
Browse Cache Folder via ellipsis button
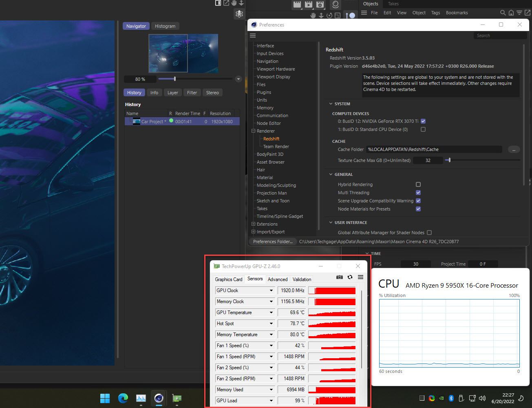pos(514,149)
